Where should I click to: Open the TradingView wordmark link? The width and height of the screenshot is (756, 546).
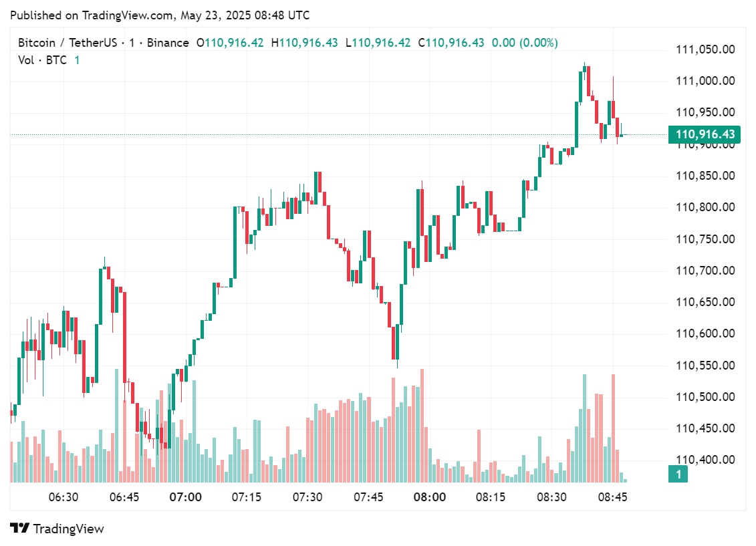68,529
